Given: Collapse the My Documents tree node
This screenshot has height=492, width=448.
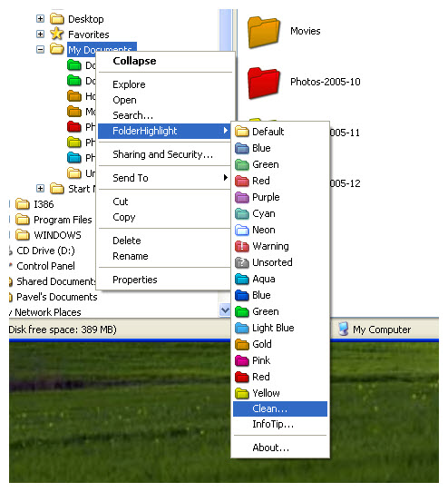Looking at the screenshot, I should point(40,49).
